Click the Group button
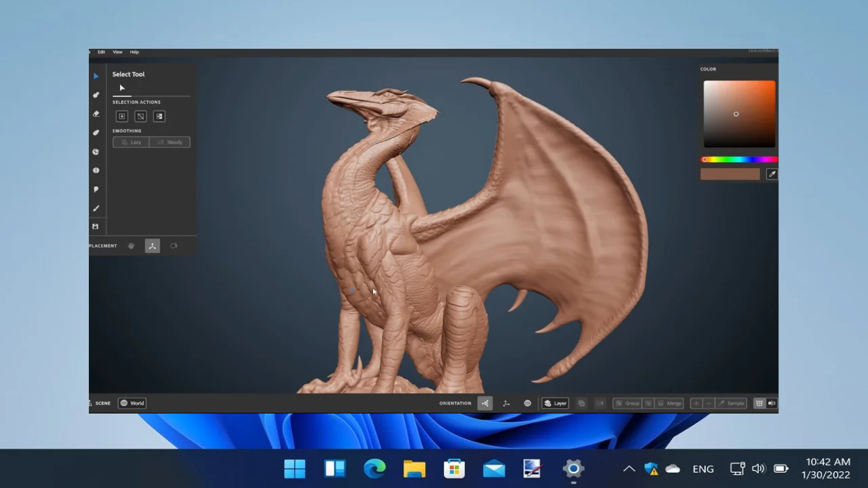The width and height of the screenshot is (868, 488). click(x=627, y=403)
